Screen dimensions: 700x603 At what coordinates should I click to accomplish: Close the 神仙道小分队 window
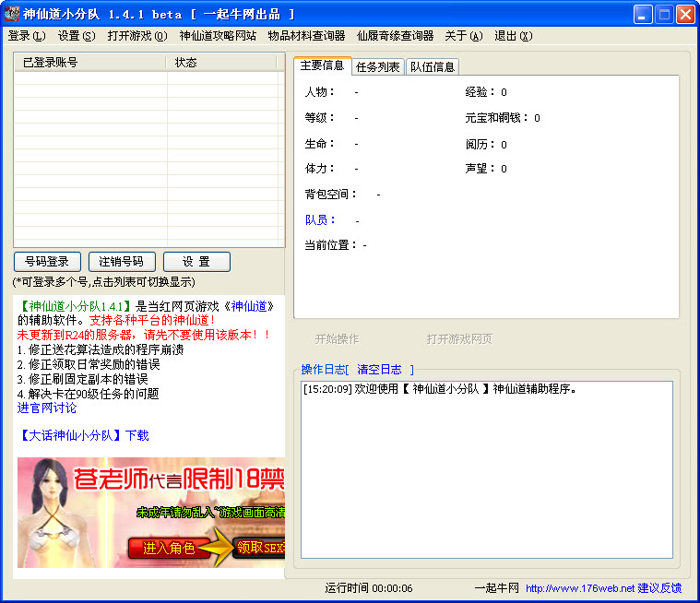tap(685, 14)
